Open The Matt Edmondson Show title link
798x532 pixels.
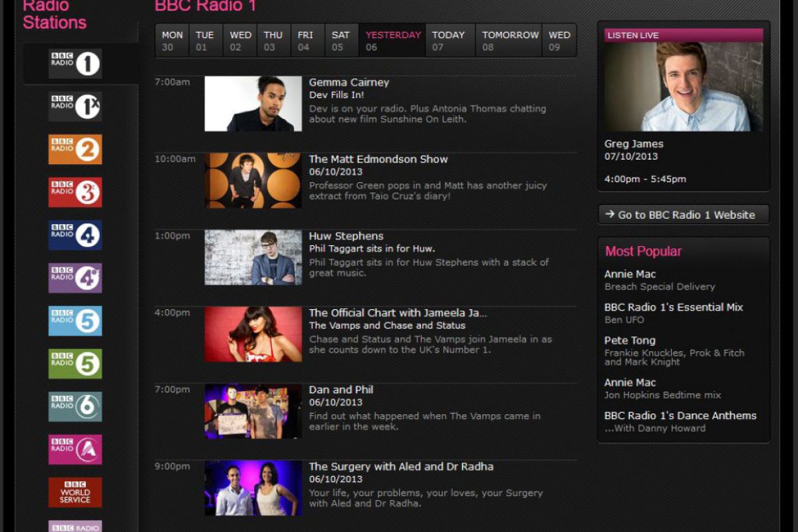tap(378, 160)
